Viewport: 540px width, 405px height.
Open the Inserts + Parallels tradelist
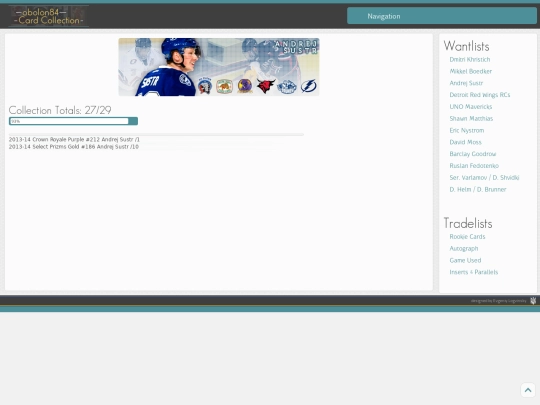(474, 272)
